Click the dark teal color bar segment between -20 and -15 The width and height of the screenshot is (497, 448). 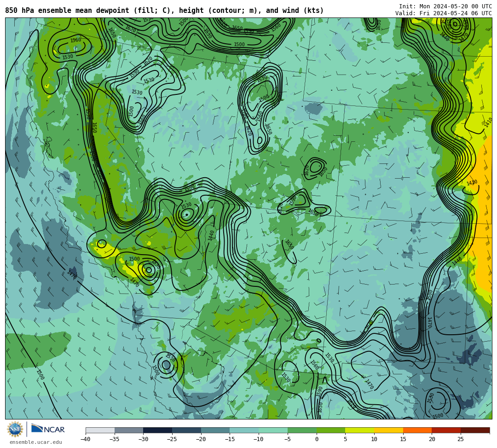[x=215, y=430]
